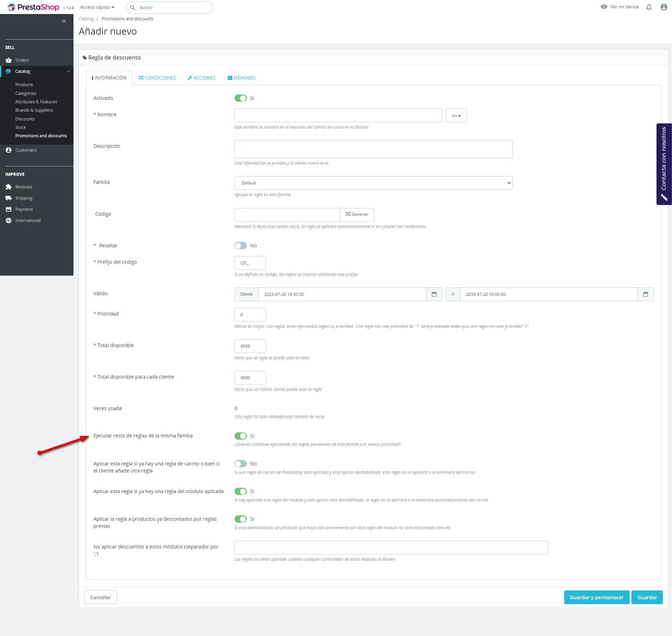This screenshot has width=672, height=636.
Task: Click the notifications bell icon
Action: click(649, 7)
